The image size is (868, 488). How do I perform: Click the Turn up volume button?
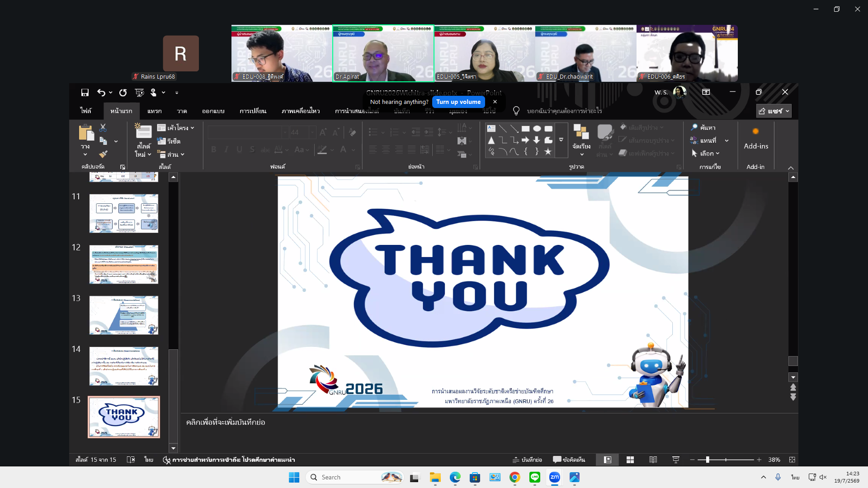click(458, 102)
